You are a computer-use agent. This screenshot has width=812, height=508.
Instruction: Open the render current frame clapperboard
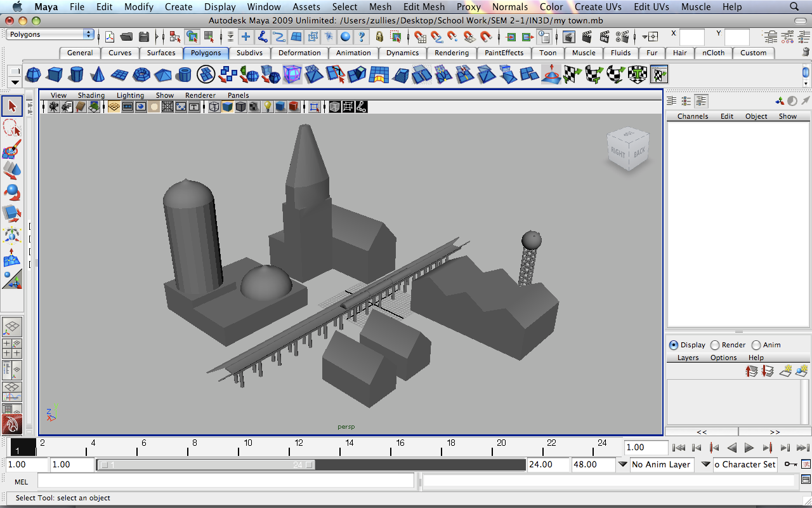[587, 36]
